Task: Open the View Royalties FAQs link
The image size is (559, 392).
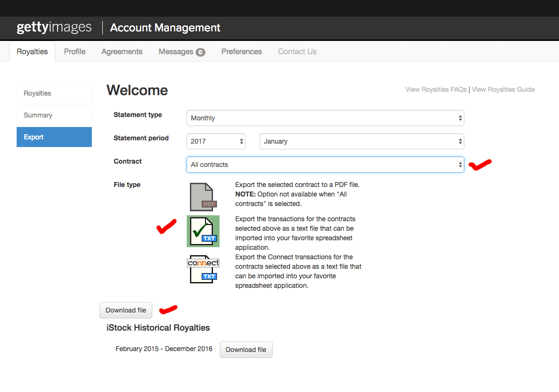Action: [436, 89]
